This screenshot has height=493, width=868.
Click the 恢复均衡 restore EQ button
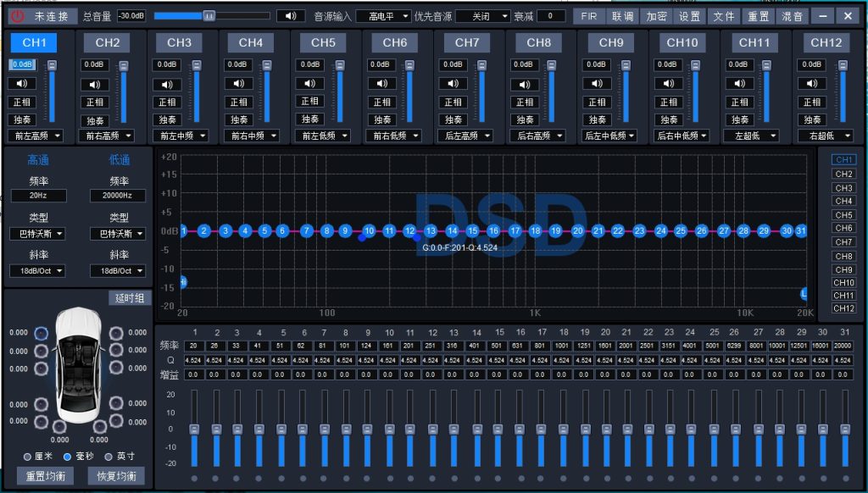pyautogui.click(x=116, y=476)
